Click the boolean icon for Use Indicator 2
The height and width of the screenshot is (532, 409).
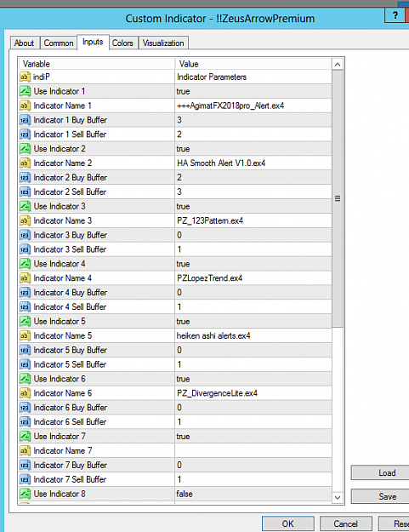(25, 149)
